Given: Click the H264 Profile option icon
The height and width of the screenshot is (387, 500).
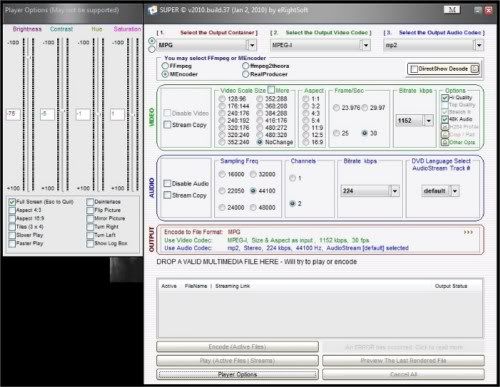Looking at the screenshot, I should tap(445, 127).
